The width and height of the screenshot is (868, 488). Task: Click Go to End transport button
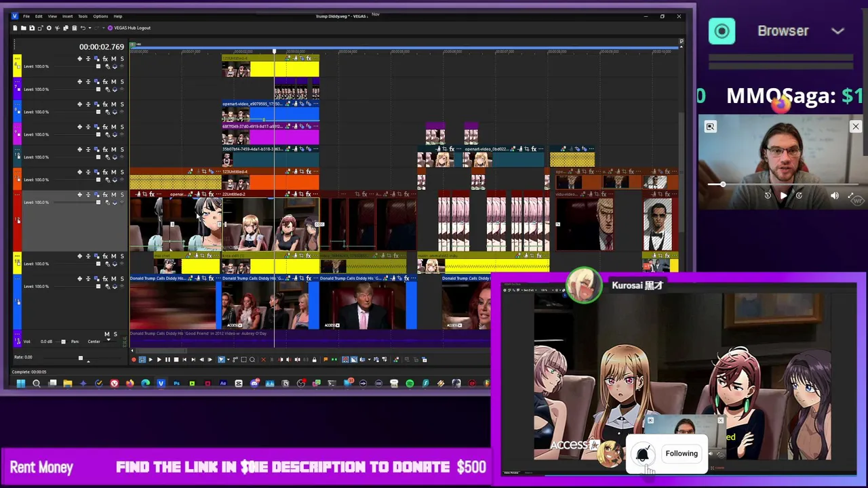[x=193, y=359]
